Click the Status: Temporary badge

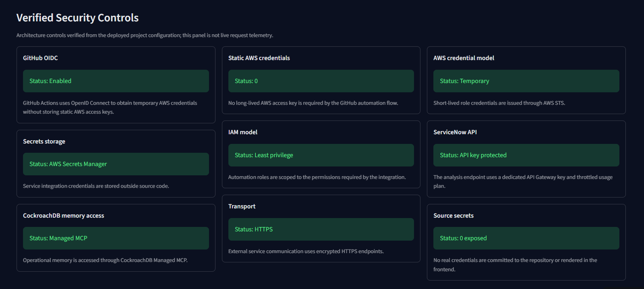pyautogui.click(x=526, y=81)
